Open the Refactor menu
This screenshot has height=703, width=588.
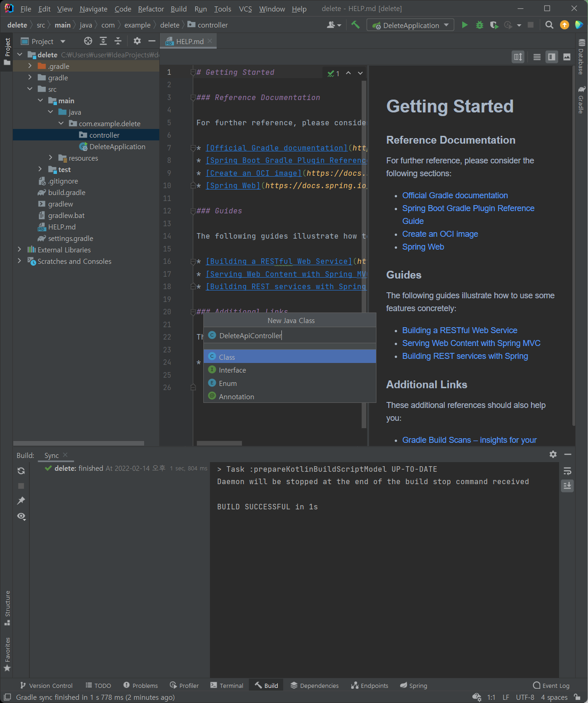tap(151, 9)
